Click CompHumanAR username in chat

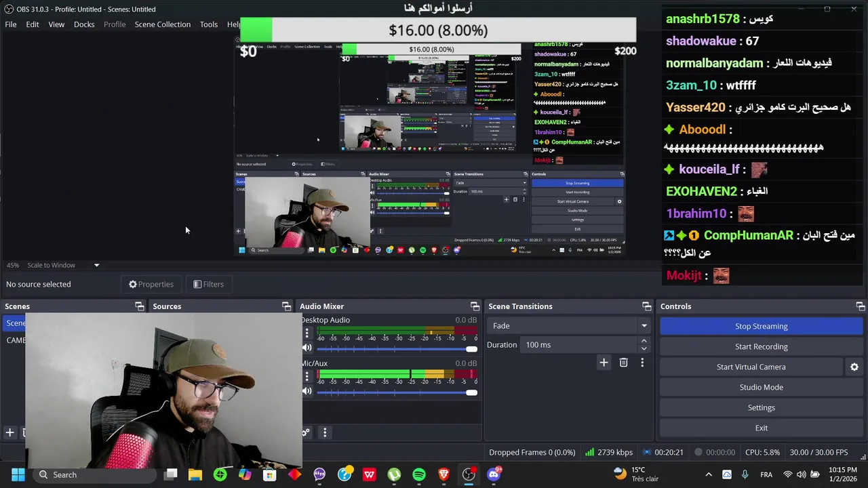748,236
